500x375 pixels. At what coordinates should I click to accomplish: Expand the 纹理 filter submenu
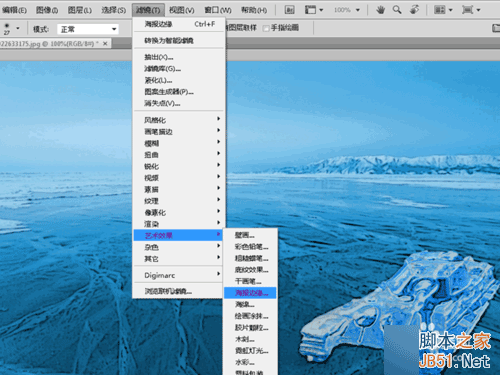(x=178, y=201)
